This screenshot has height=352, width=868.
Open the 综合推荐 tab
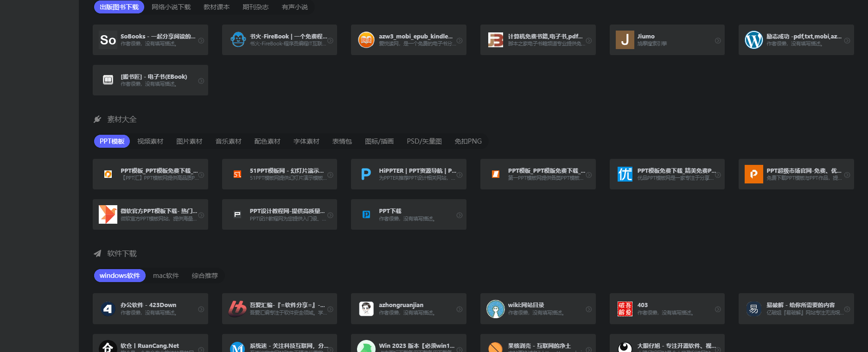tap(205, 276)
